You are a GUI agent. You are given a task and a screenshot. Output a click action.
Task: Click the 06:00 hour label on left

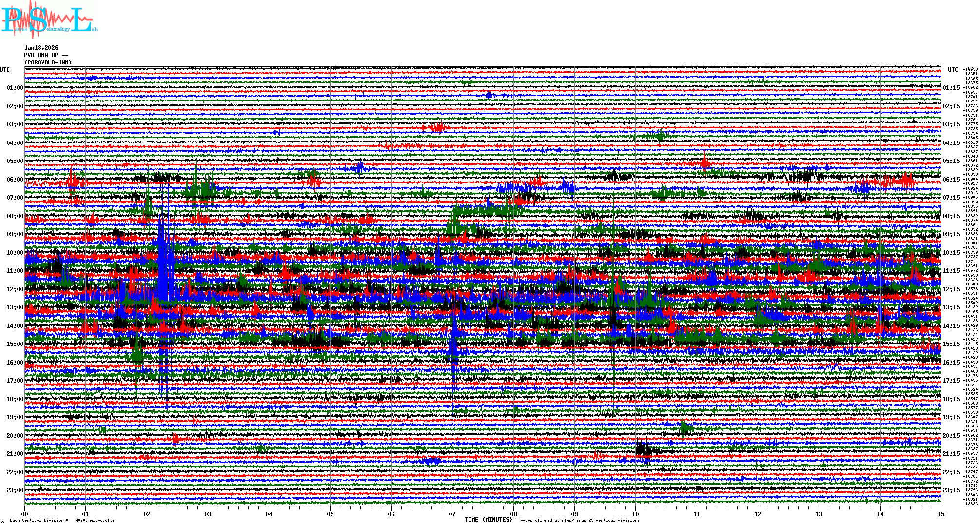[x=15, y=180]
